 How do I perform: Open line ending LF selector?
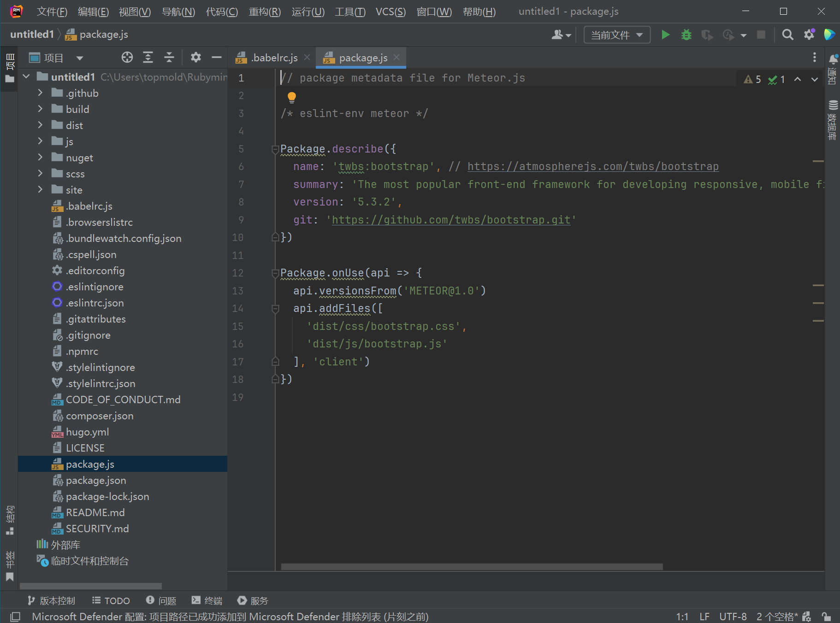click(704, 617)
